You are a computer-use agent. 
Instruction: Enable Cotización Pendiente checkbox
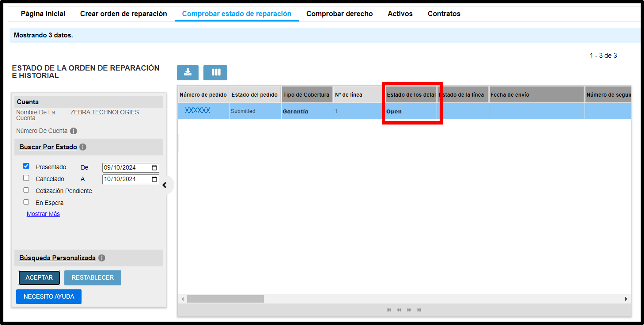[26, 190]
